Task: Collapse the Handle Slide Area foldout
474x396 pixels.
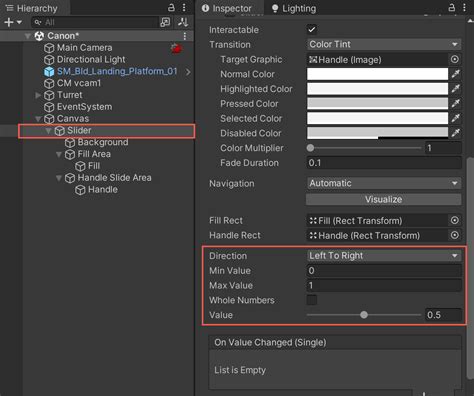Action: click(59, 178)
